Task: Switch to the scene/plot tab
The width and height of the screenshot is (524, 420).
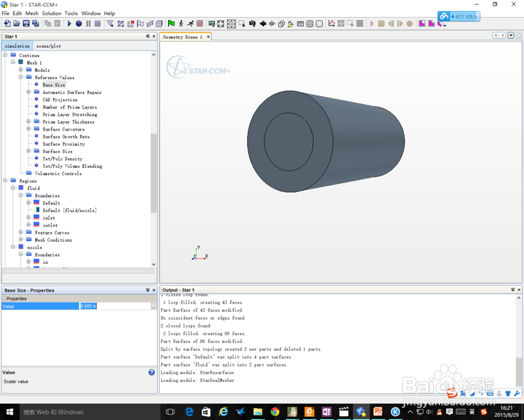Action: [48, 46]
